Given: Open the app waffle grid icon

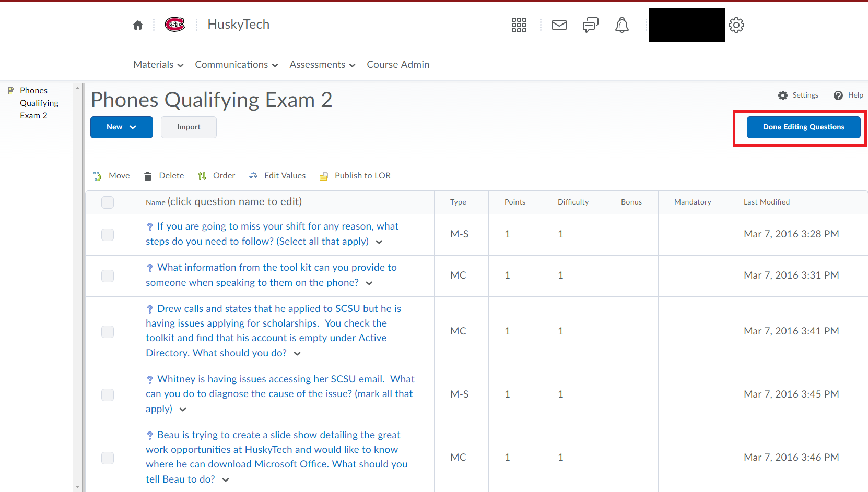Looking at the screenshot, I should click(x=519, y=25).
